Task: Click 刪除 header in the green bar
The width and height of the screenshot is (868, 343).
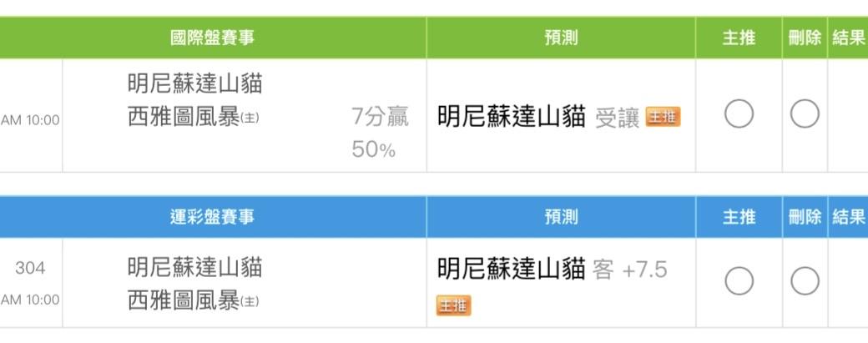Action: [805, 38]
